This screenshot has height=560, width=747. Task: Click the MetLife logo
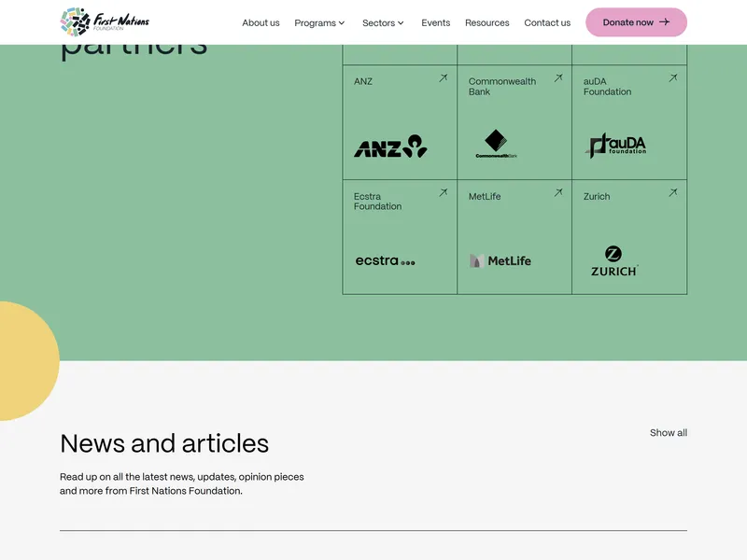click(500, 261)
